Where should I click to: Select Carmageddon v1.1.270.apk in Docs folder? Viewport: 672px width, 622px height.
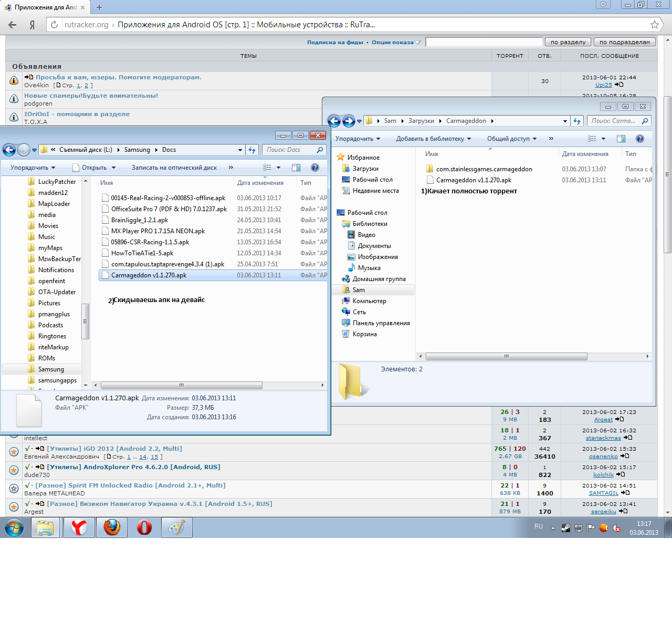[149, 275]
